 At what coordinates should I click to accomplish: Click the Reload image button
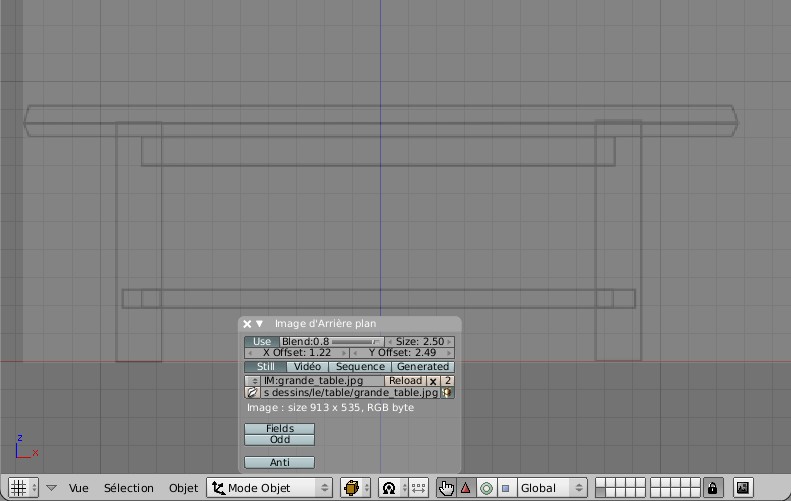coord(406,381)
